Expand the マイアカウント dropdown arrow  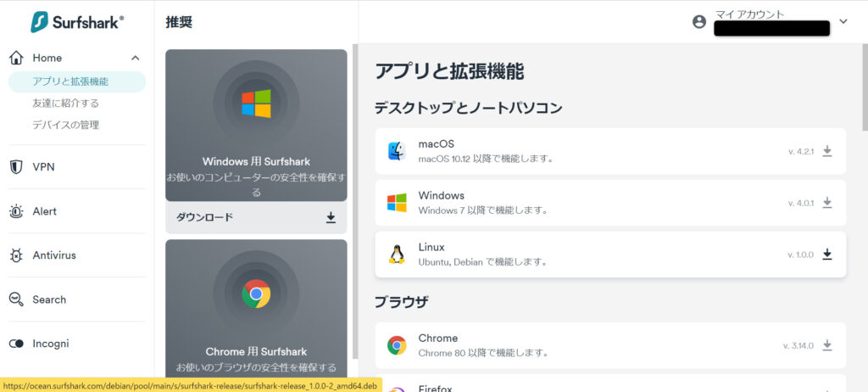tap(843, 21)
